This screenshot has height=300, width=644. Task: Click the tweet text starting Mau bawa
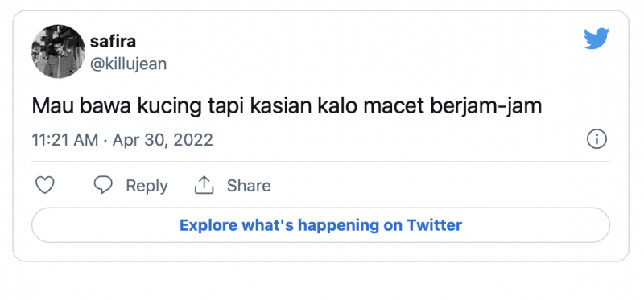(x=287, y=106)
